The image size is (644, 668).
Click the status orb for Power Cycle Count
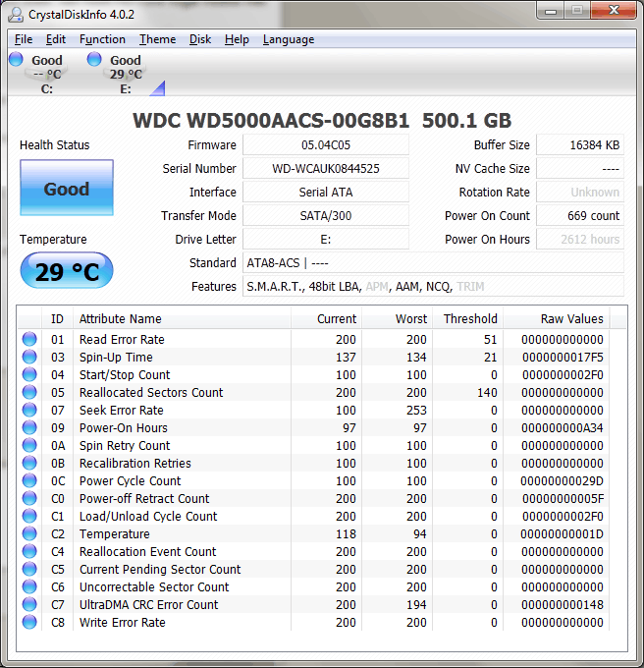(x=29, y=480)
